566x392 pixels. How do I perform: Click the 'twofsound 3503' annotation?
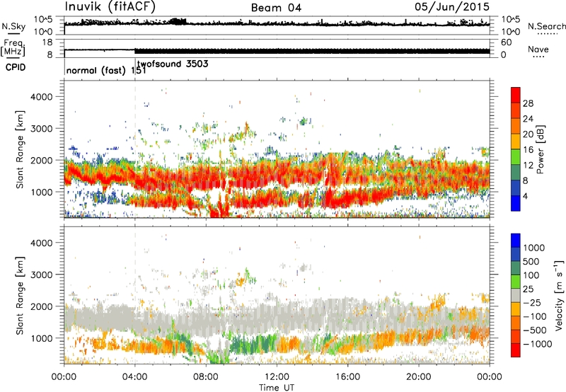(x=173, y=64)
